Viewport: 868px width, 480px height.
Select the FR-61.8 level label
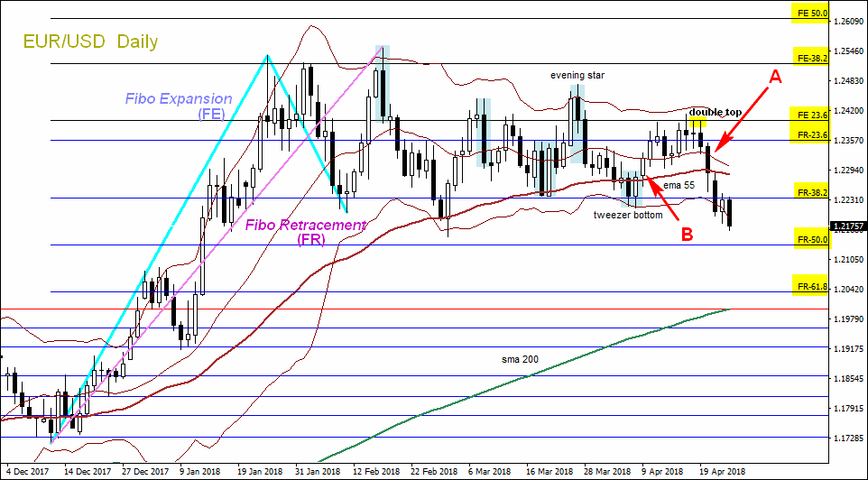pyautogui.click(x=811, y=285)
